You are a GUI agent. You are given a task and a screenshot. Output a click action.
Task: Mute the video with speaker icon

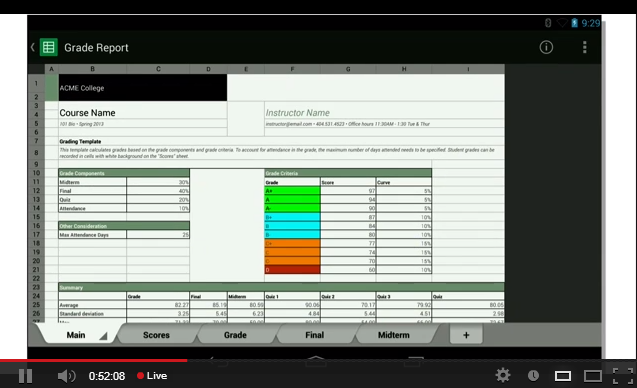[66, 376]
